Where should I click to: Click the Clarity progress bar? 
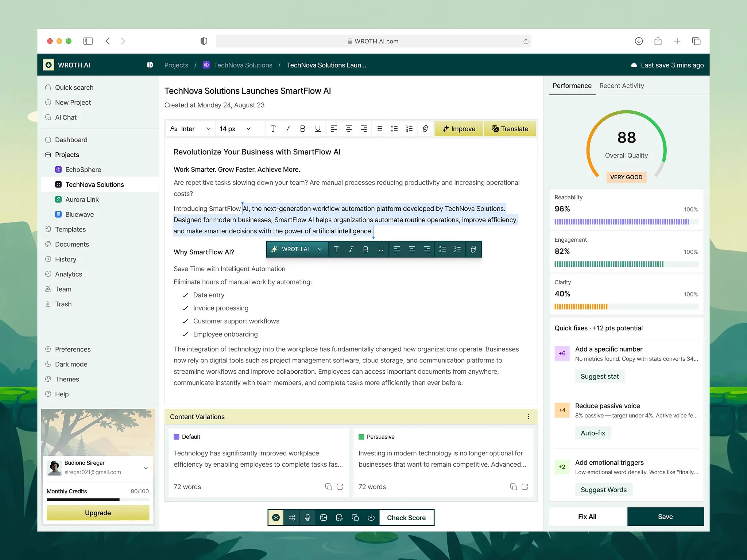pyautogui.click(x=626, y=307)
